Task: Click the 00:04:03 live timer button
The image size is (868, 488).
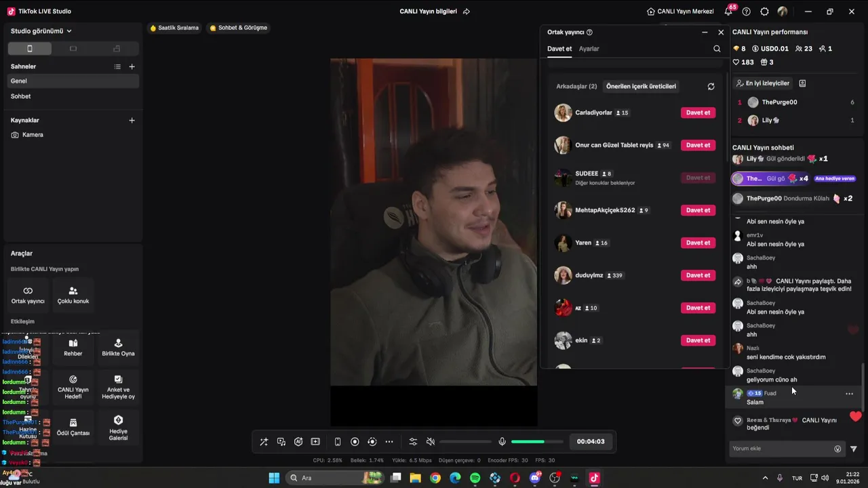Action: (x=591, y=442)
